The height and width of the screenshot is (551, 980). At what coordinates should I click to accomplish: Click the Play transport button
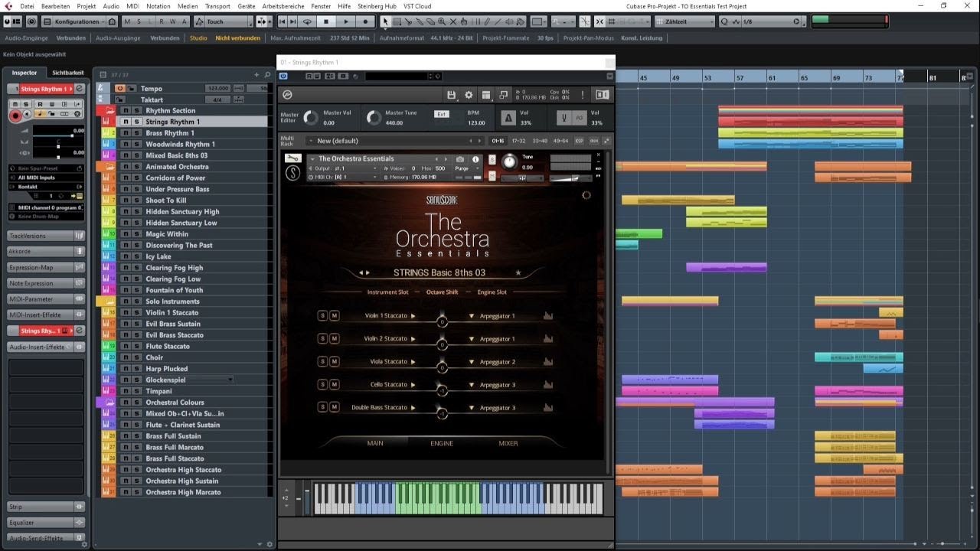click(346, 21)
